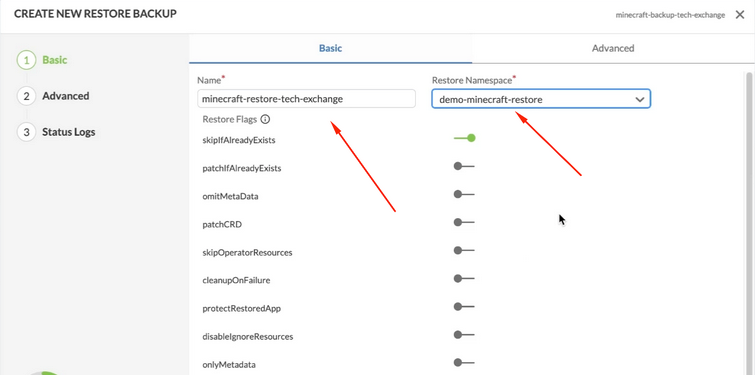
Task: Click the minecraft-backup-tech-exchange label
Action: tap(670, 15)
